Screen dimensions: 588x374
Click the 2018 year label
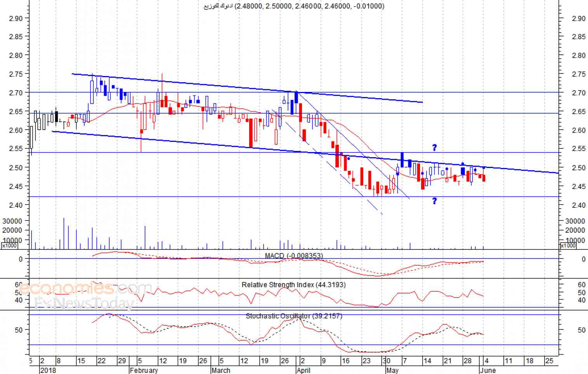click(x=48, y=370)
